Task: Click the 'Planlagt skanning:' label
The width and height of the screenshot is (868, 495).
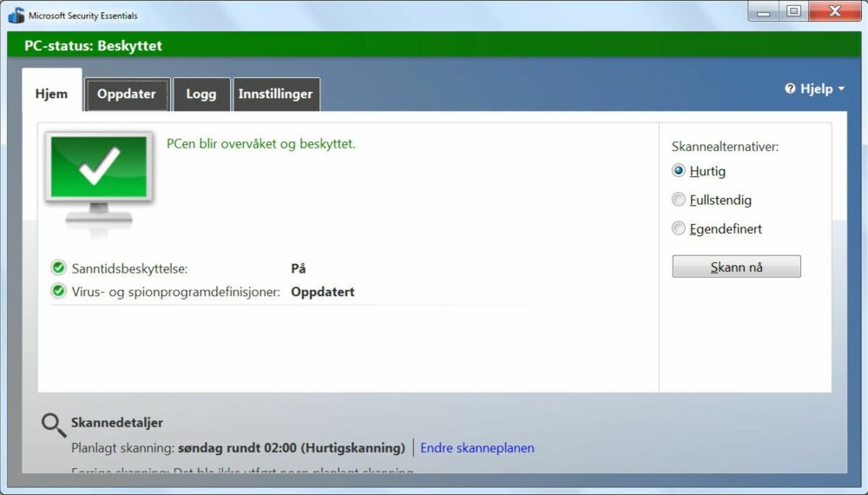Action: (x=123, y=448)
